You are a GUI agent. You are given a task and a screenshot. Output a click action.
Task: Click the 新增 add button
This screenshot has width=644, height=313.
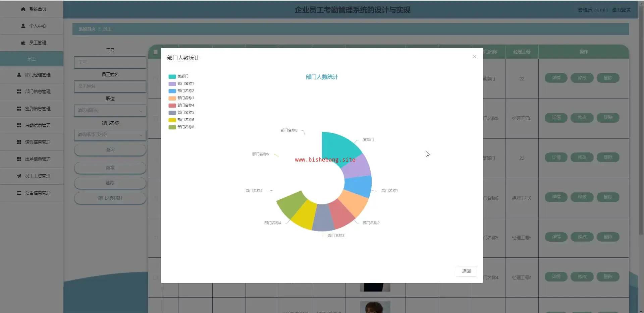(110, 168)
